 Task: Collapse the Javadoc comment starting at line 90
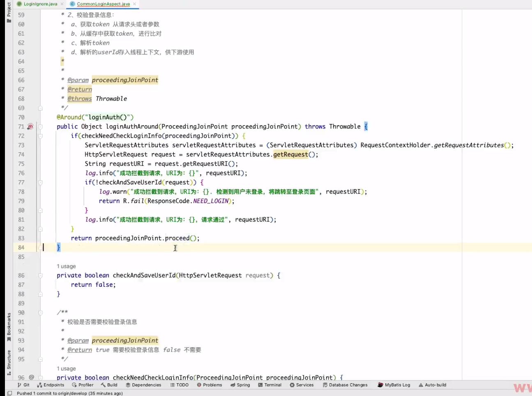(x=41, y=313)
